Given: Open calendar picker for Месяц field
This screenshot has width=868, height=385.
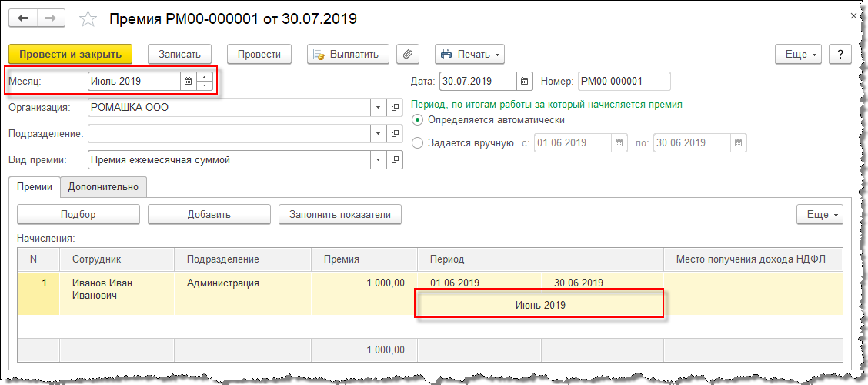Looking at the screenshot, I should [x=188, y=81].
